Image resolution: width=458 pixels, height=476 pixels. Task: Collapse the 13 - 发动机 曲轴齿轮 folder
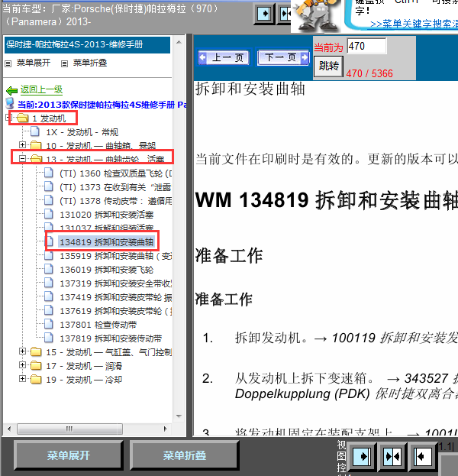point(22,158)
